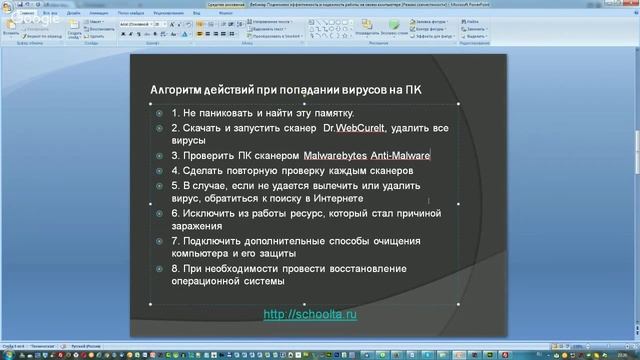This screenshot has width=640, height=360.
Task: Open the round Office button menu
Action: [7, 7]
